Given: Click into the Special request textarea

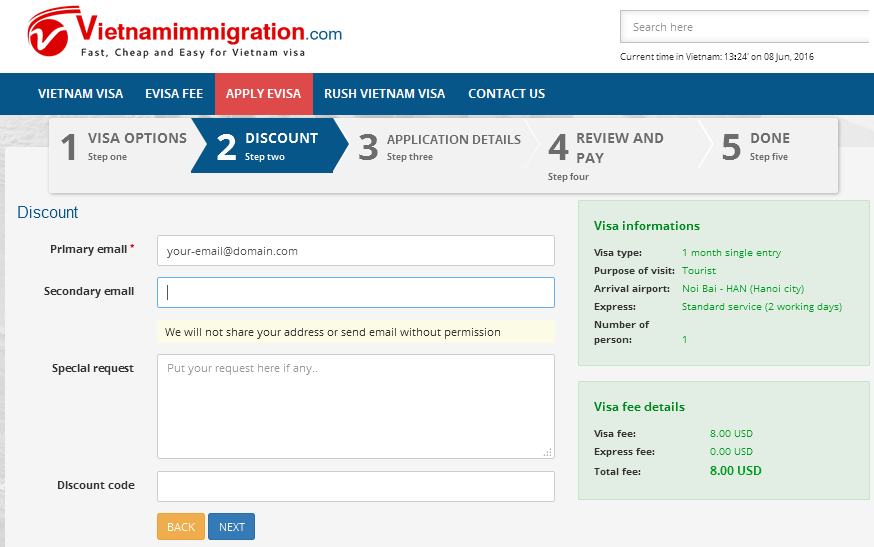Looking at the screenshot, I should tap(355, 406).
